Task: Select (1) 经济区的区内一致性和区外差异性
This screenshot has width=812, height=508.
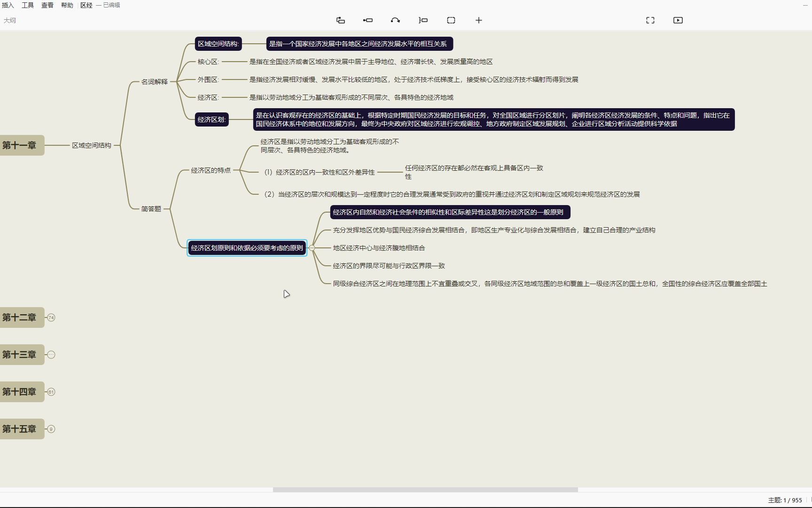Action: 319,172
